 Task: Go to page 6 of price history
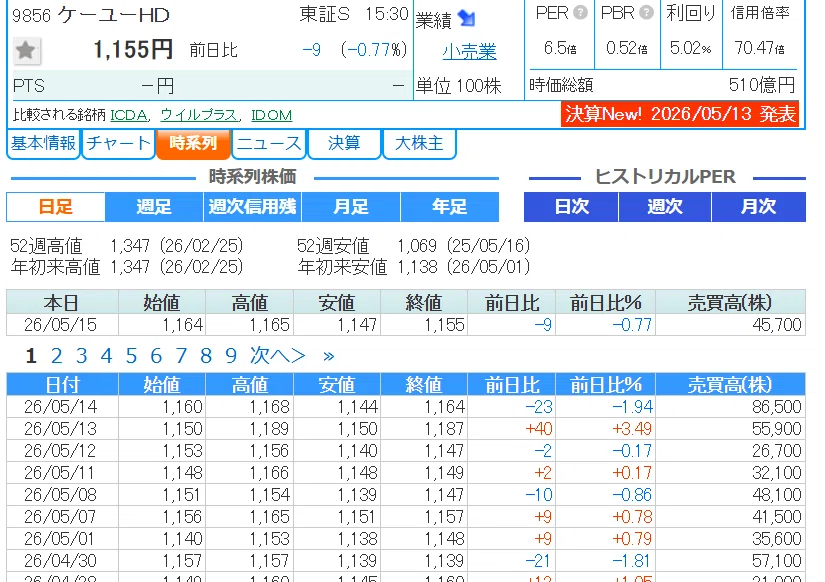click(156, 356)
